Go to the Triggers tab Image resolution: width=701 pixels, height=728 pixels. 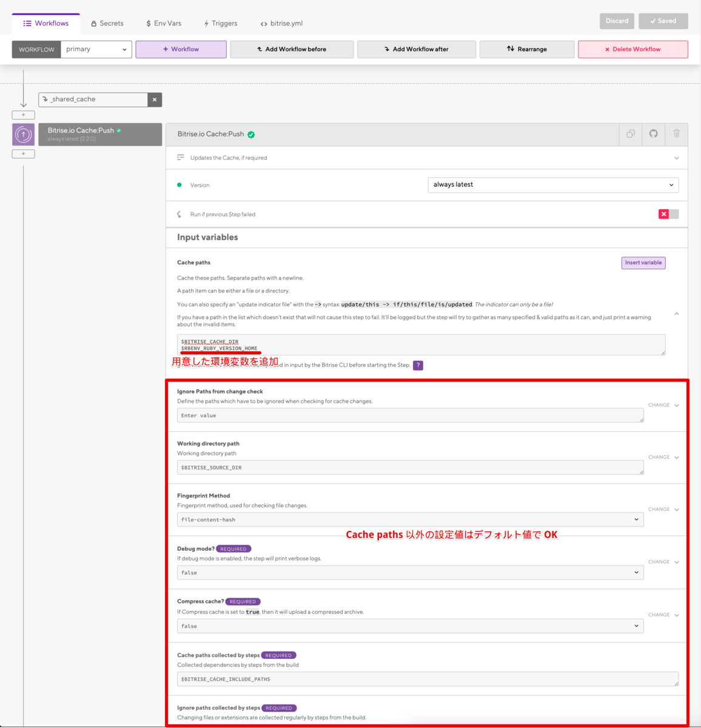pos(221,24)
